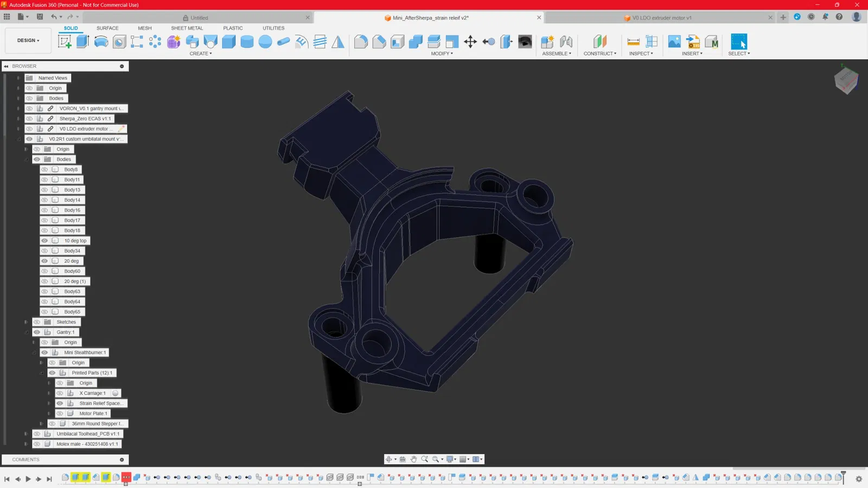Switch to the V0 LDO extruder motor document tab

pyautogui.click(x=661, y=18)
